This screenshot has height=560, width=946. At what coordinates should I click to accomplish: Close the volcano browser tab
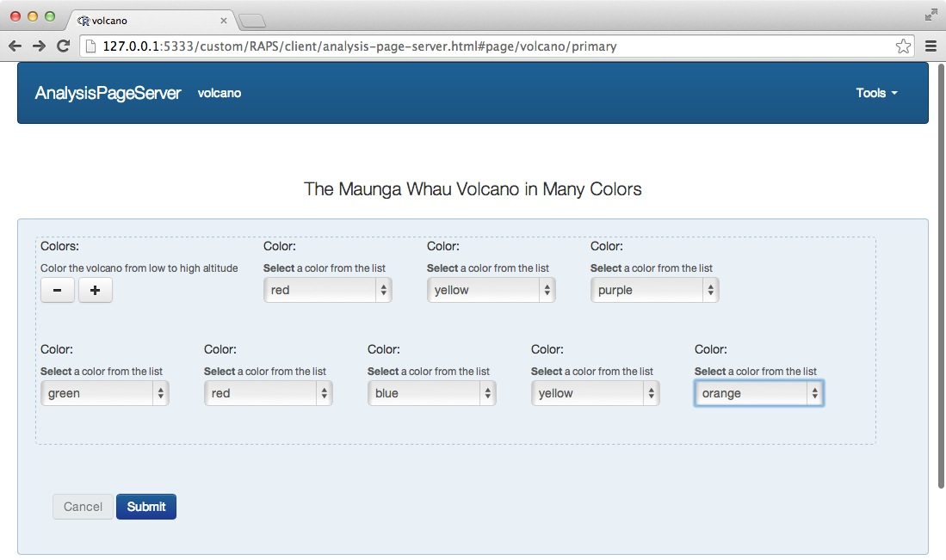[224, 21]
